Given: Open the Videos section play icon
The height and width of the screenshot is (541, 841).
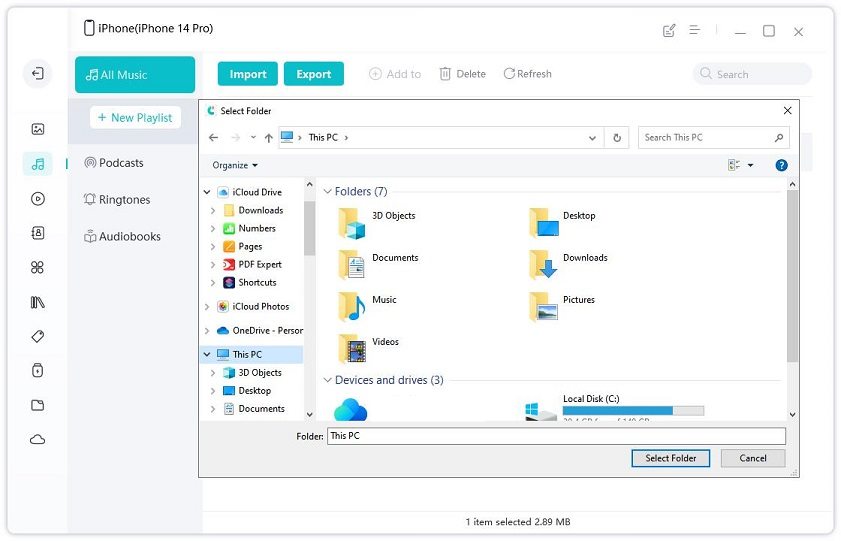Looking at the screenshot, I should click(x=38, y=199).
